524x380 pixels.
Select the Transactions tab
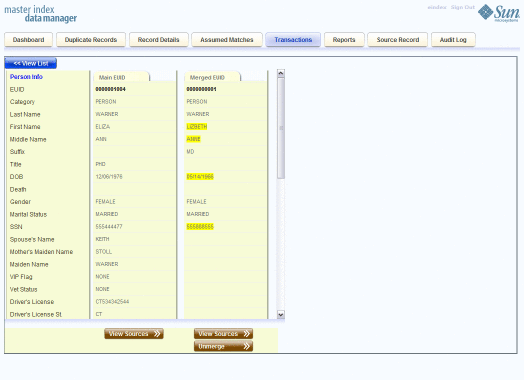[x=293, y=40]
